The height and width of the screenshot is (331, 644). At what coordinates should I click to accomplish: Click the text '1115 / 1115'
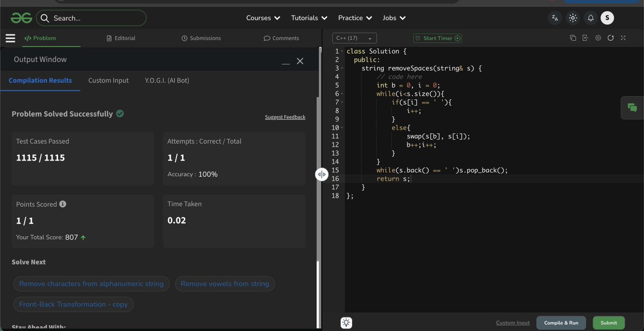tap(40, 158)
